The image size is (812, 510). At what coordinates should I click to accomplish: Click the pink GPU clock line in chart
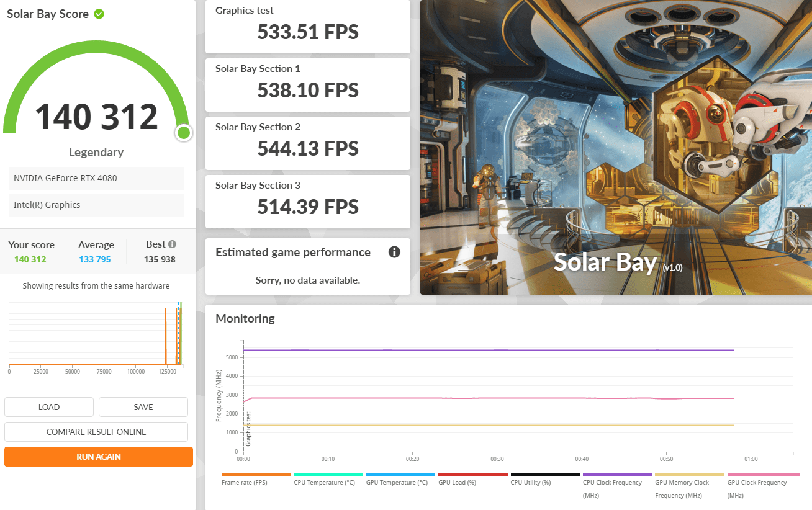pos(489,398)
